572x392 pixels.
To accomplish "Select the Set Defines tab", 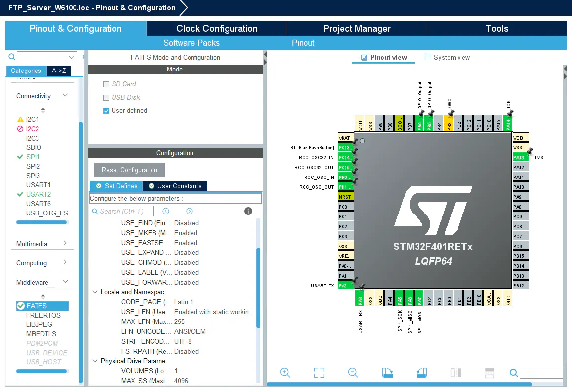I will (x=116, y=186).
